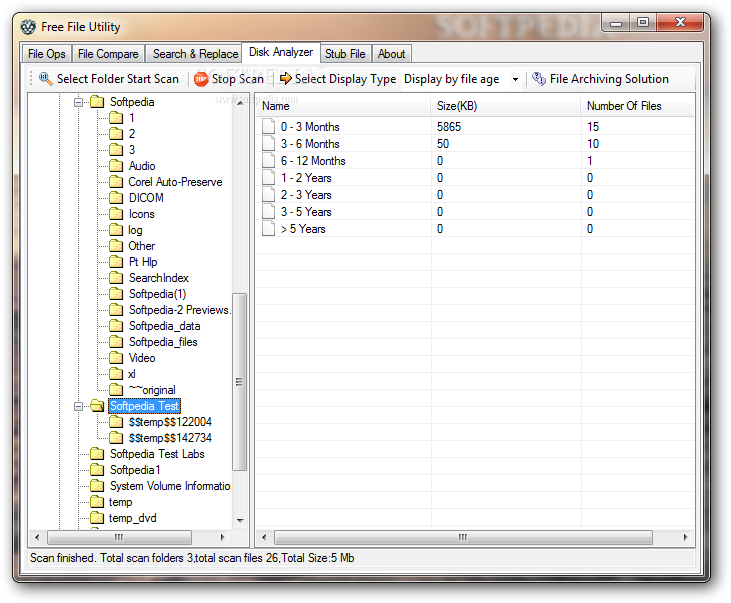The height and width of the screenshot is (603, 731).
Task: Collapse the Softpedia tree node
Action: coord(78,102)
